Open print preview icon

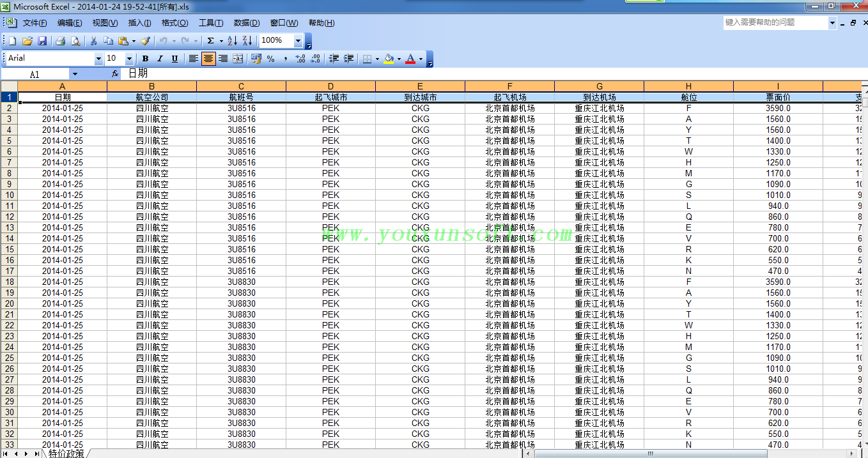click(x=75, y=41)
